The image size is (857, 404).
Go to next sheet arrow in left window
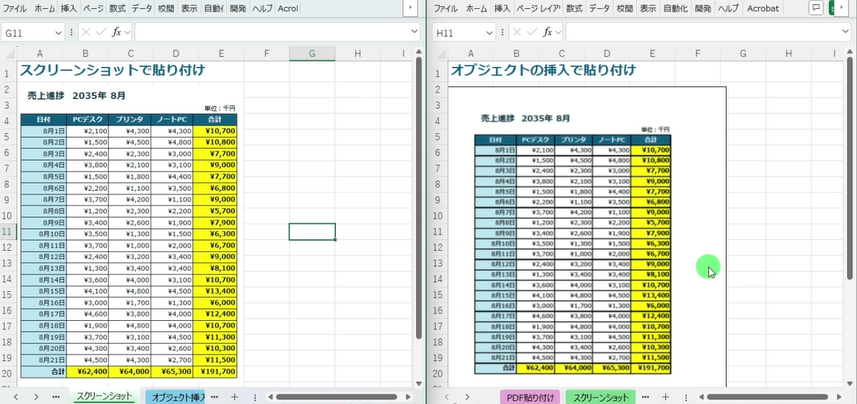click(x=36, y=397)
